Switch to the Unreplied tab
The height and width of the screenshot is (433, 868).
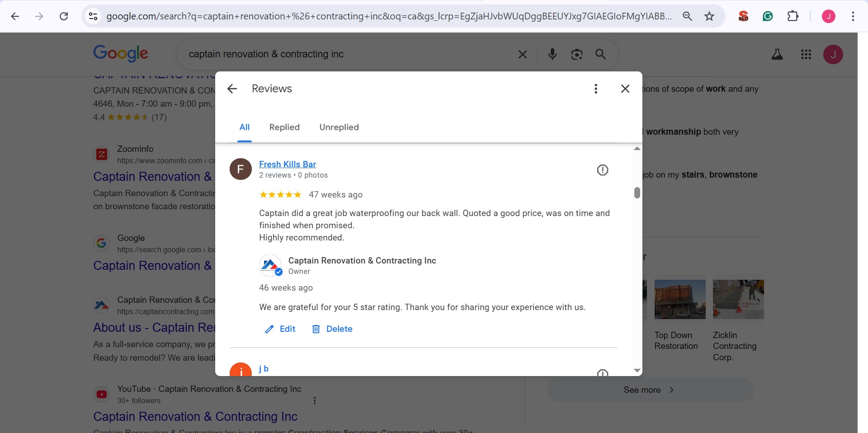[x=339, y=127]
